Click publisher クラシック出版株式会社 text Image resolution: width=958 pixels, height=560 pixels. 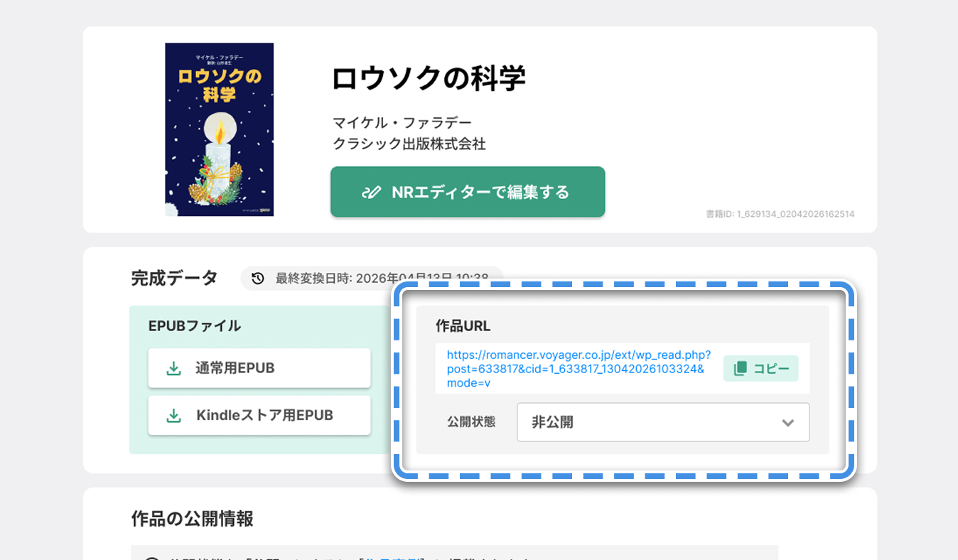(x=409, y=144)
